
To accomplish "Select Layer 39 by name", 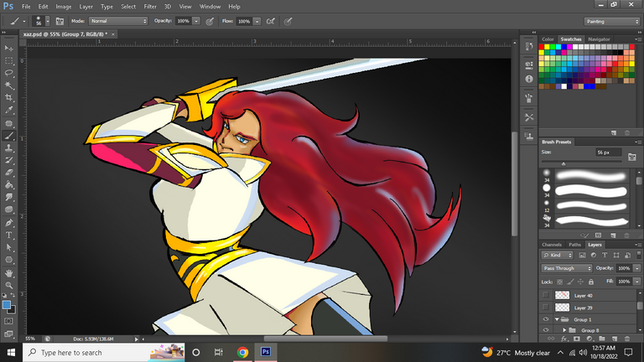I will pyautogui.click(x=584, y=308).
